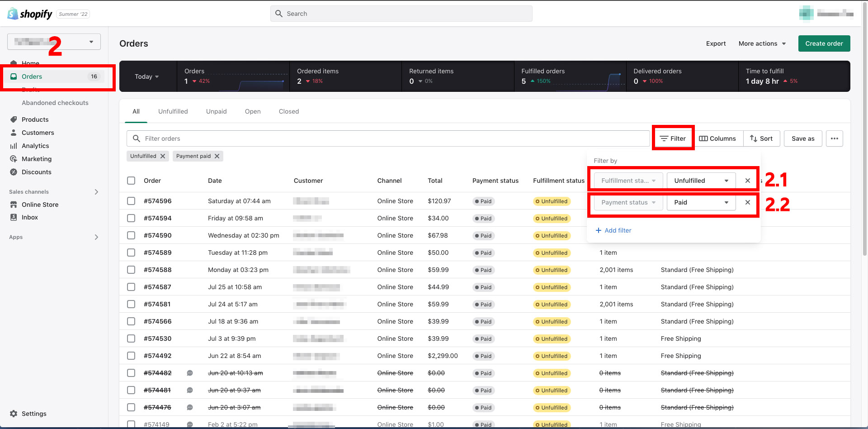
Task: Select Products from the sidebar
Action: 35,119
